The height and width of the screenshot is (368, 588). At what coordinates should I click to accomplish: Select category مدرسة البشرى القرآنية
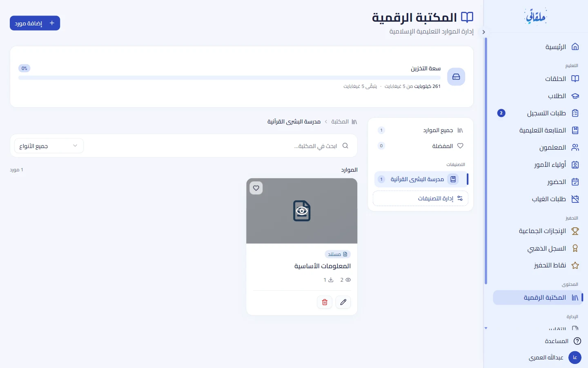[x=421, y=179]
